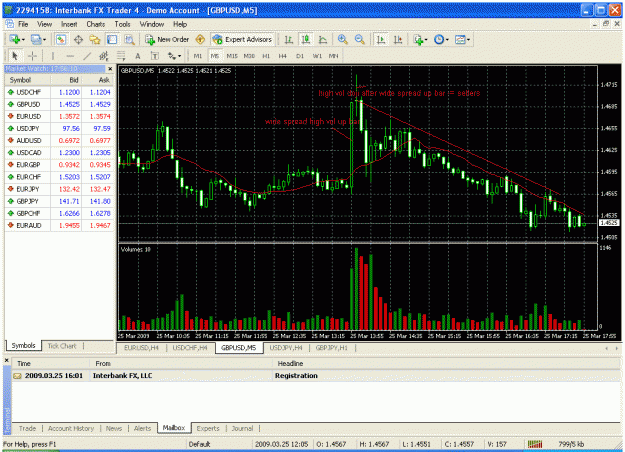This screenshot has width=625, height=452.
Task: Open the Tick Chart tab
Action: [x=62, y=346]
